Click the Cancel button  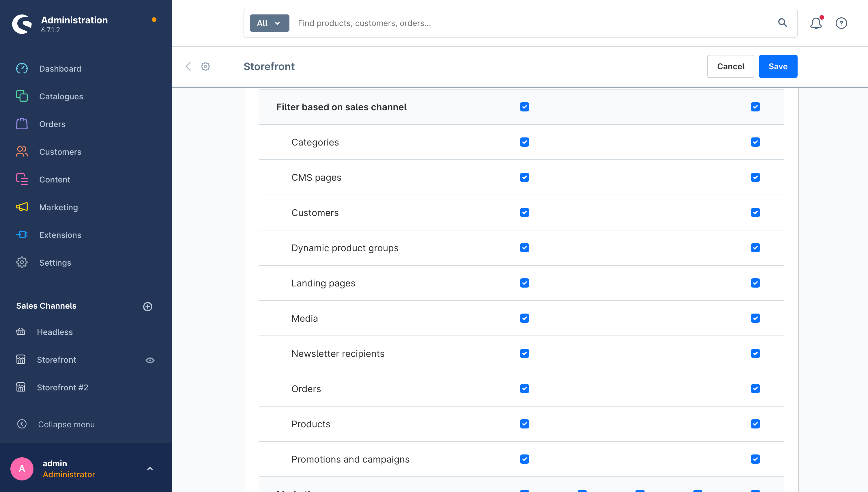pyautogui.click(x=731, y=66)
